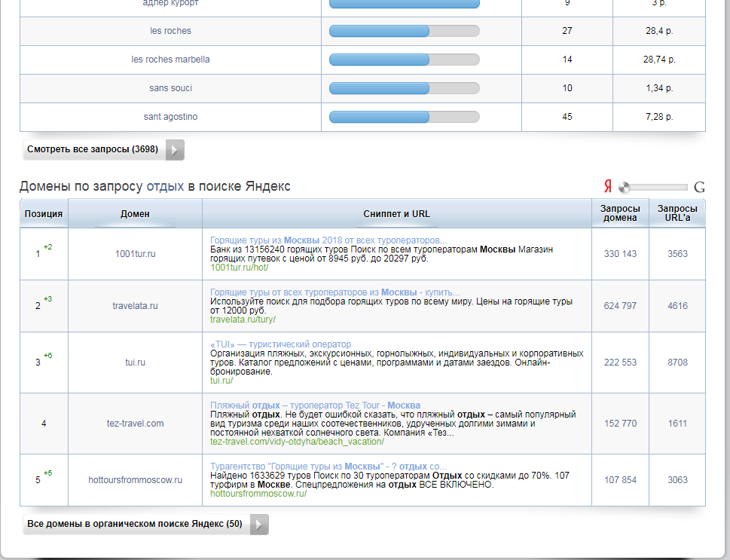Click the '7,28 р.' price cell
Screen dimensions: 730x560
click(x=659, y=117)
